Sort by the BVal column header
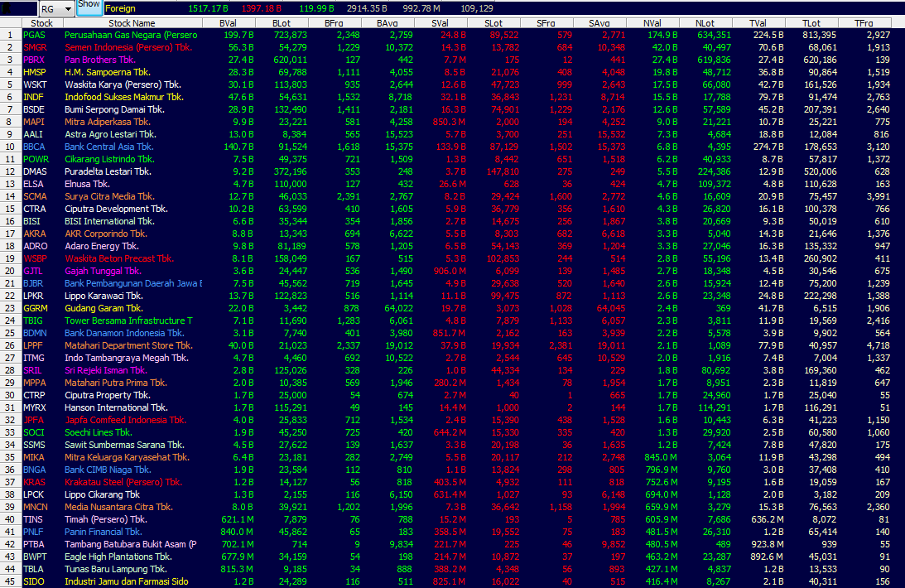Viewport: 905px width, 588px height. coord(228,23)
